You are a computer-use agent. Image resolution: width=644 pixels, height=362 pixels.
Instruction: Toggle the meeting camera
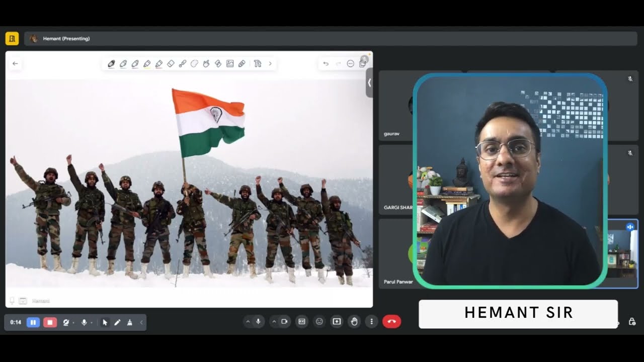pos(285,322)
